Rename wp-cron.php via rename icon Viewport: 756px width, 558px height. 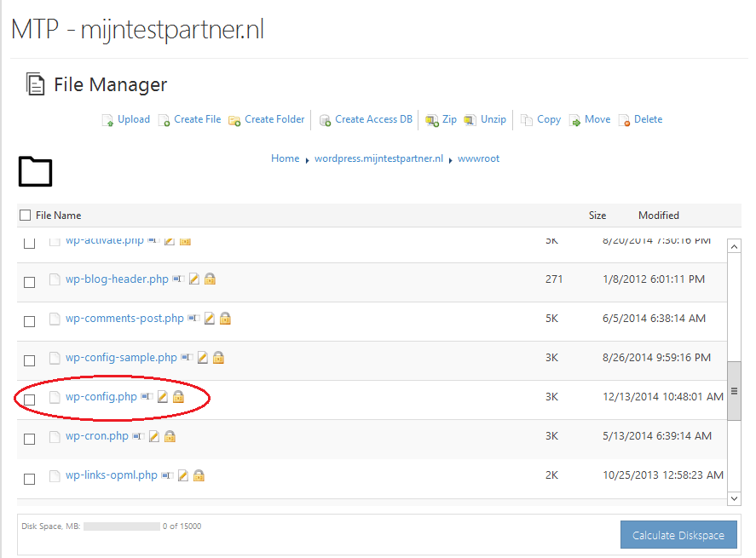click(x=138, y=436)
